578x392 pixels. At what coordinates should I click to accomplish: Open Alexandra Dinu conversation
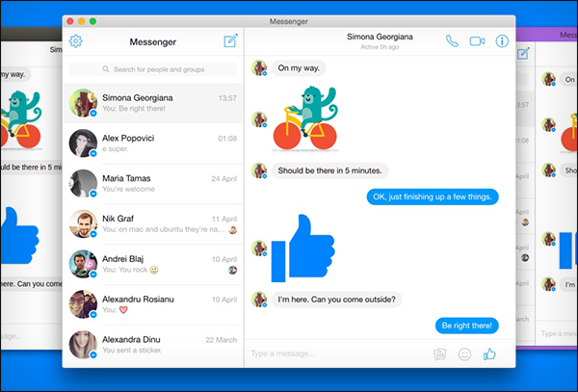coord(152,345)
